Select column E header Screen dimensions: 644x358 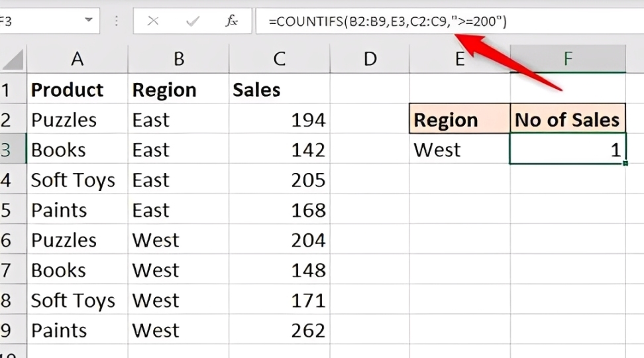(459, 59)
